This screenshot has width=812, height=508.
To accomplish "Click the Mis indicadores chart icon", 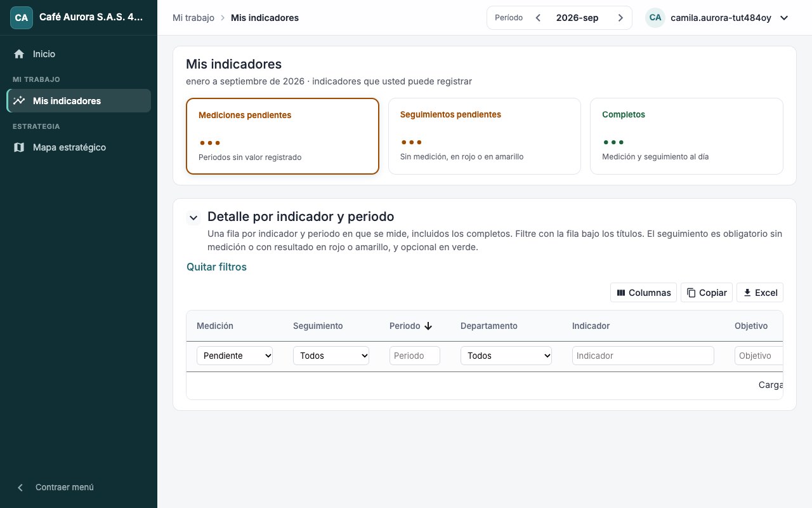I will pos(19,100).
